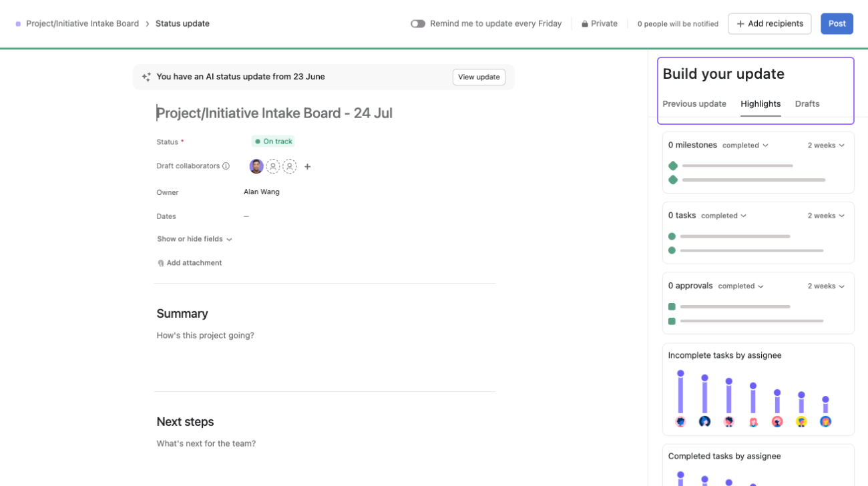Click the AI sparkle icon in banner
Viewport: 868px width, 486px height.
coord(146,77)
